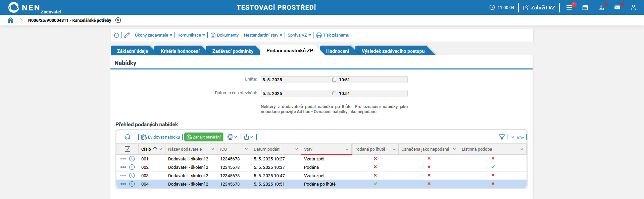Click the clock time 11:00:04
Screen dimensions: 644x199
[502, 7]
